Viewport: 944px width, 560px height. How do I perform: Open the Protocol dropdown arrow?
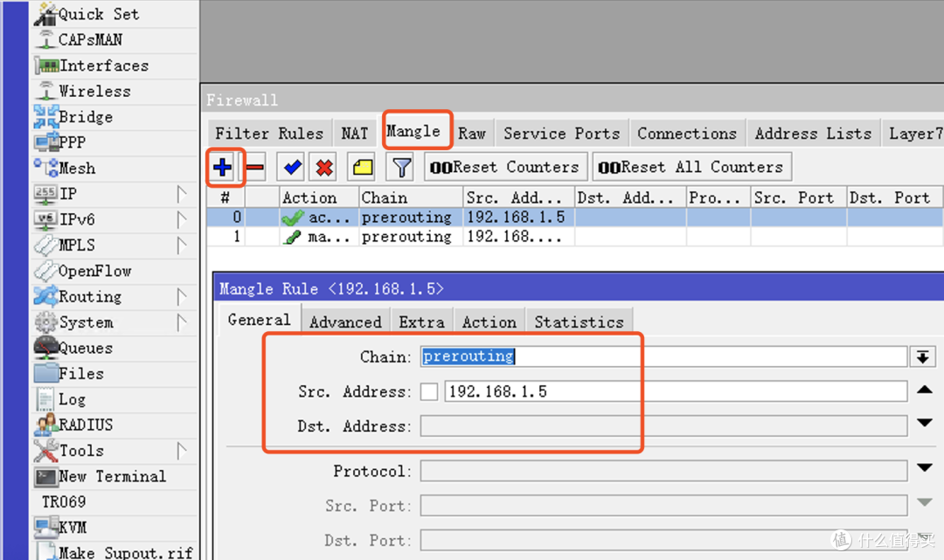[926, 470]
